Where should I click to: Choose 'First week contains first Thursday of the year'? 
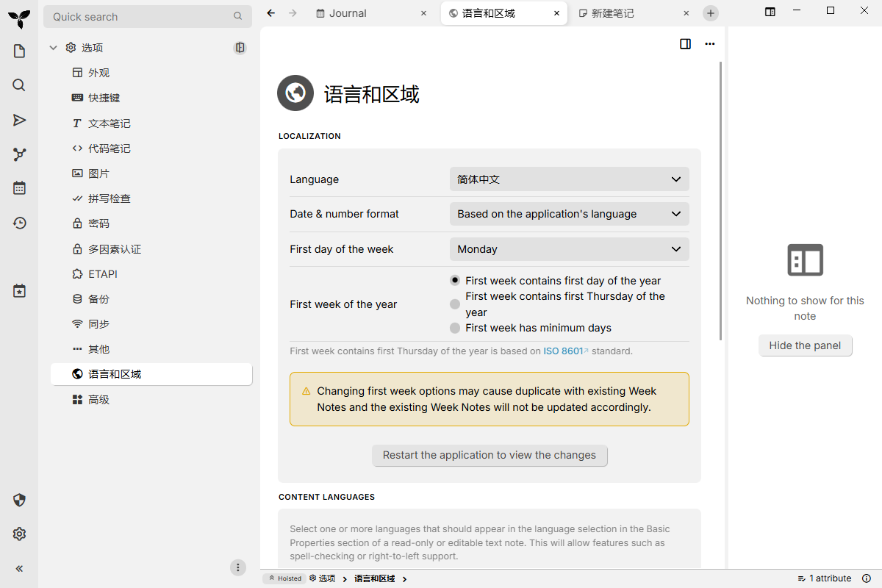[454, 304]
